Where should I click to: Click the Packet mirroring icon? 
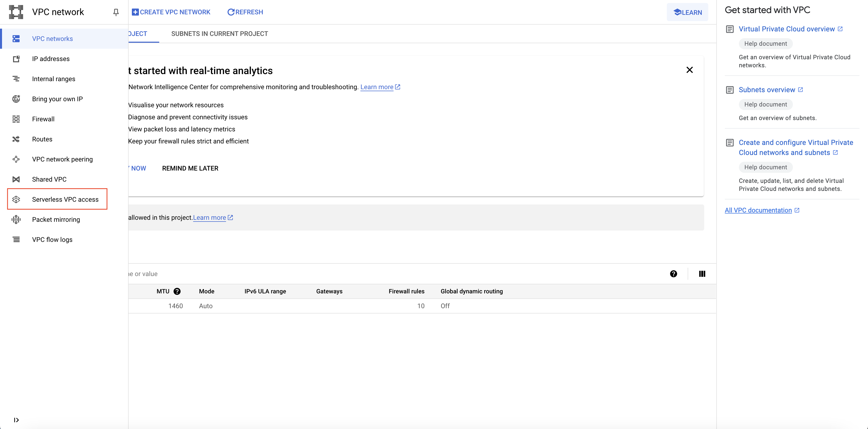click(16, 220)
